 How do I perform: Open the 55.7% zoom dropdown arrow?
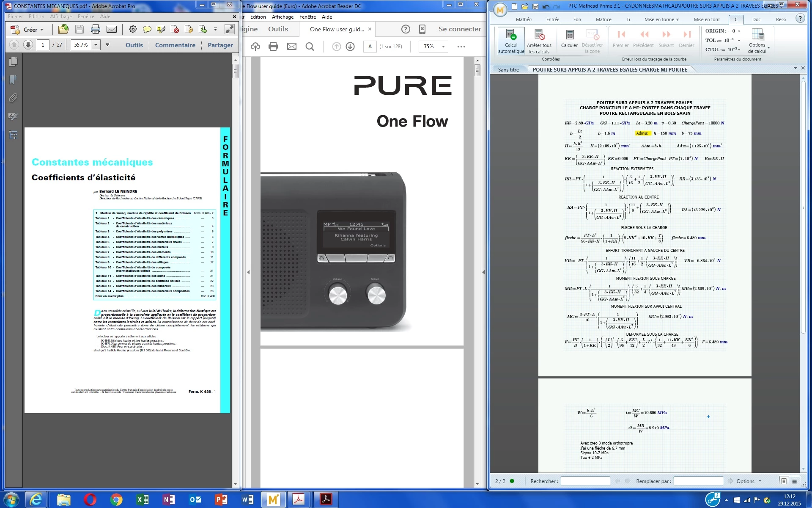click(96, 45)
